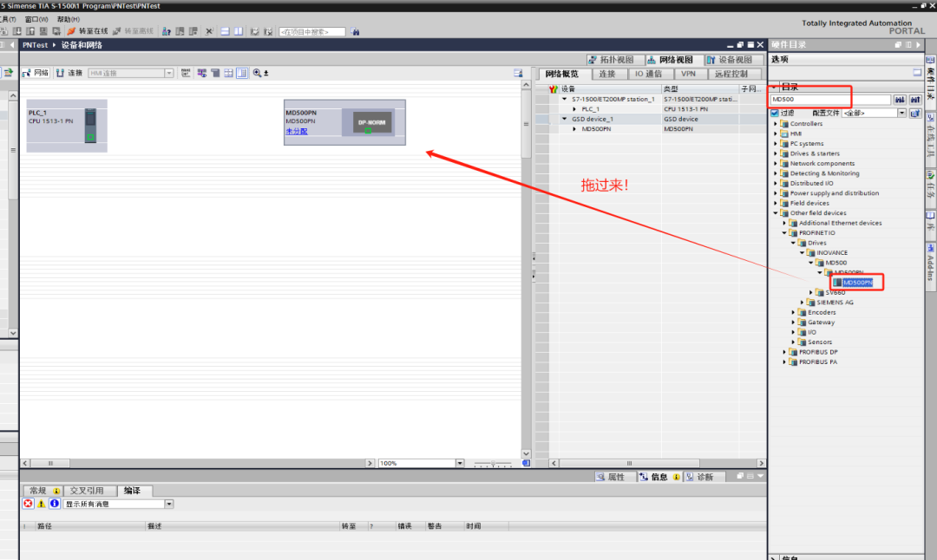Expand the Distributed I/O folder
This screenshot has width=937, height=560.
coord(776,183)
